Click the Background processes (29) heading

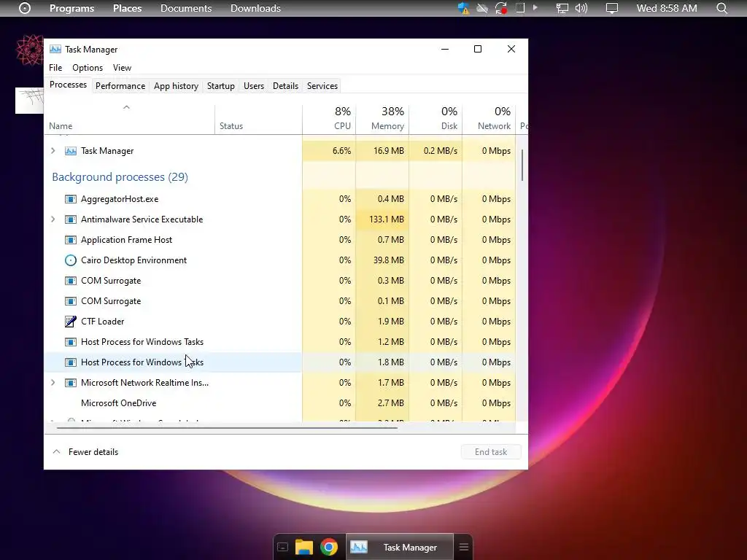(x=120, y=177)
